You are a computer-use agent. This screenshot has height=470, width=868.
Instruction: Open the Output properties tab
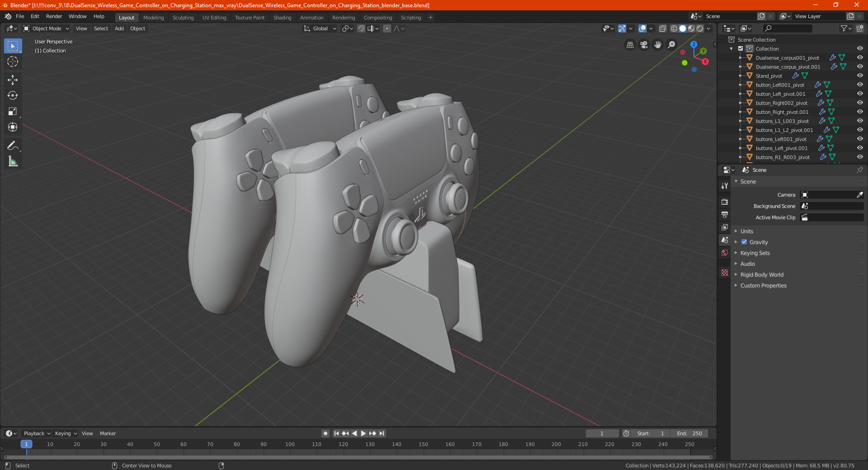[725, 214]
